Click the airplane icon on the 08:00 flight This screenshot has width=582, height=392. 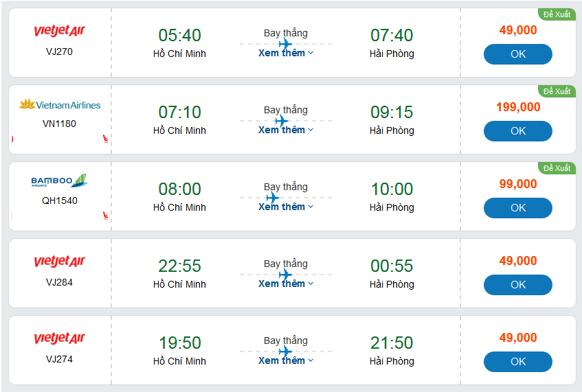pyautogui.click(x=273, y=198)
